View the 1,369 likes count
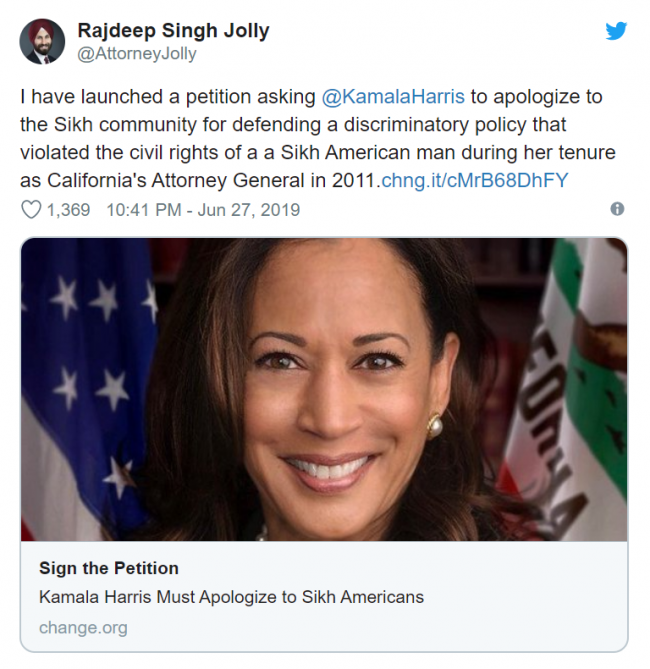 click(x=68, y=210)
